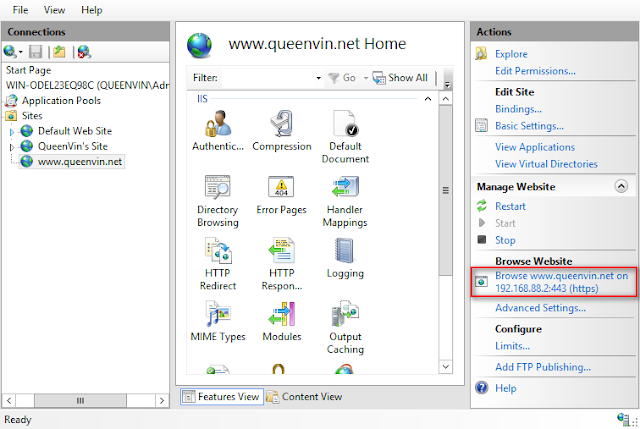This screenshot has width=640, height=429.
Task: Click the Add FTP Publishing link
Action: point(543,367)
